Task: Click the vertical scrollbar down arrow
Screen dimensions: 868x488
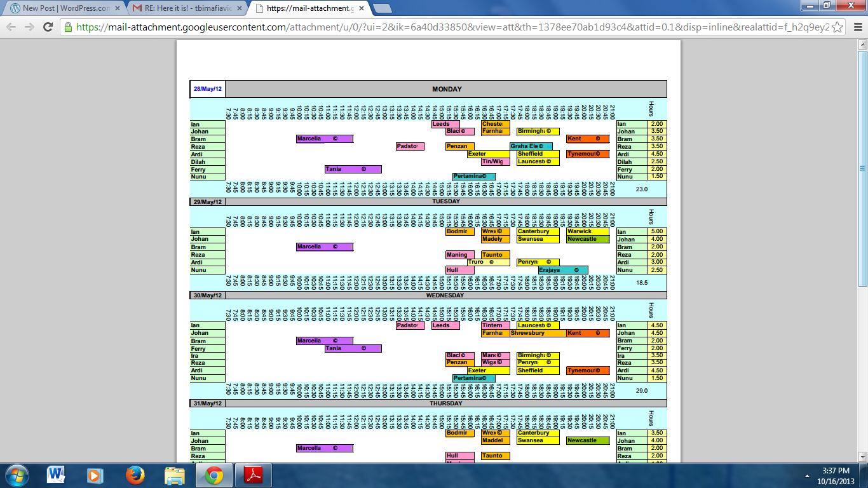Action: pyautogui.click(x=862, y=456)
